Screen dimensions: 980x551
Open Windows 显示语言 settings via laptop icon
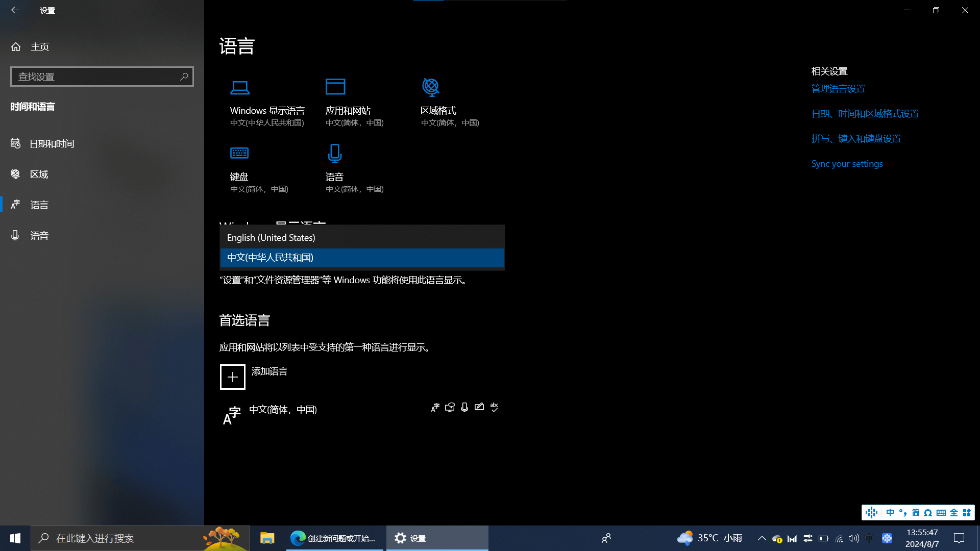[240, 87]
